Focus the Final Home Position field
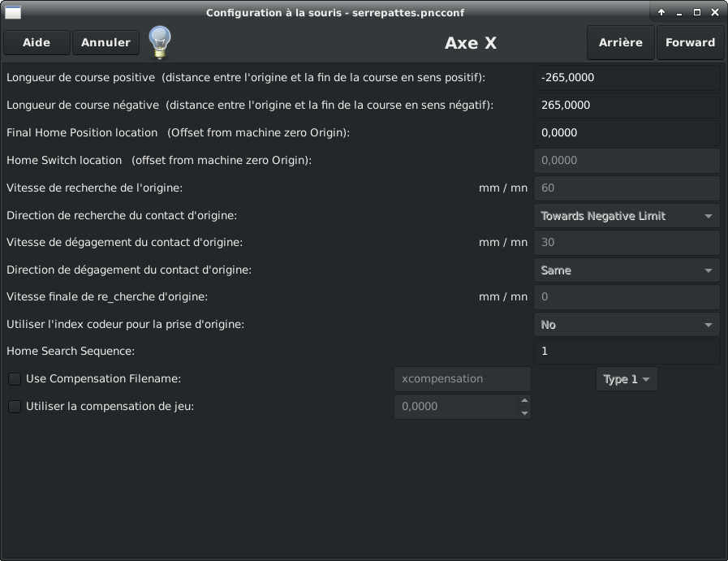 627,133
